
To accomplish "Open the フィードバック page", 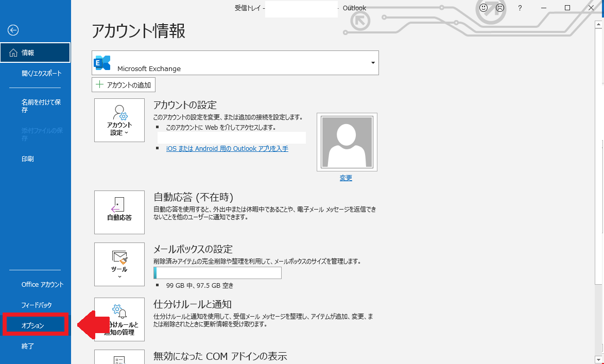I will (36, 305).
